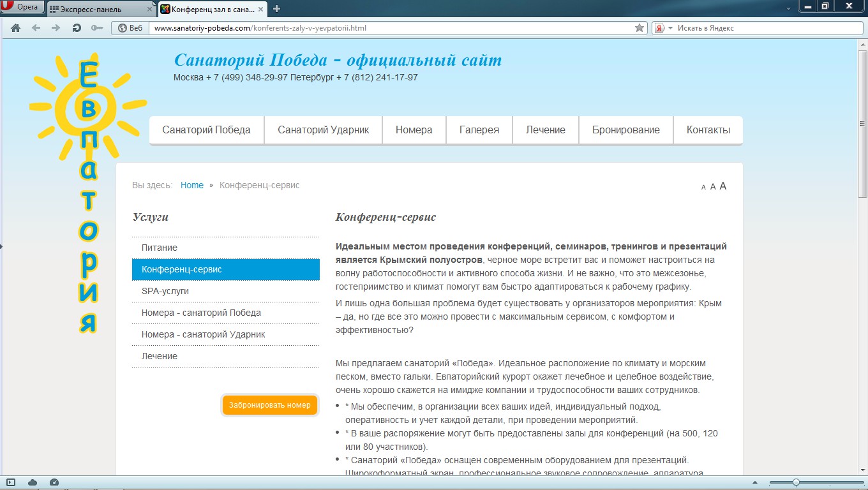This screenshot has width=868, height=490.
Task: Close the Экспресс-панель tab
Action: coord(148,10)
